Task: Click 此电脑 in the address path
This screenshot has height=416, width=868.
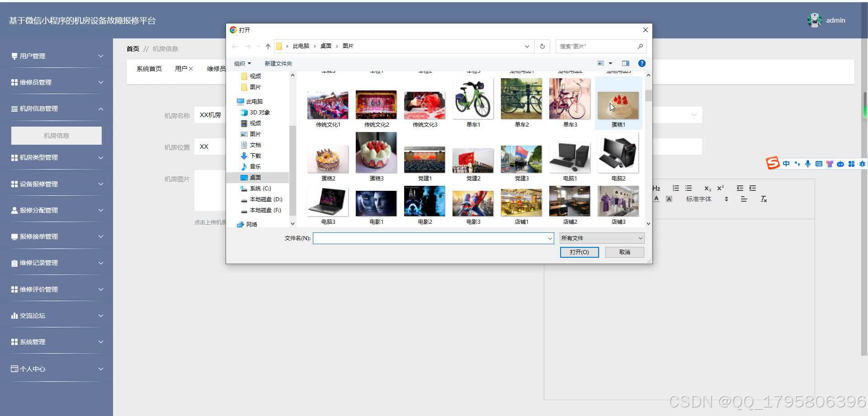Action: point(301,46)
